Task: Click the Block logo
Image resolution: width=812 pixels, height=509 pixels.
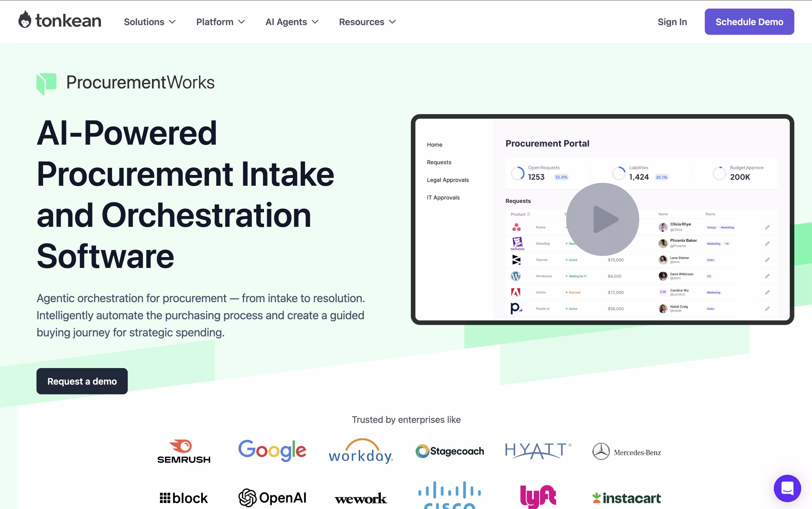Action: pos(184,498)
